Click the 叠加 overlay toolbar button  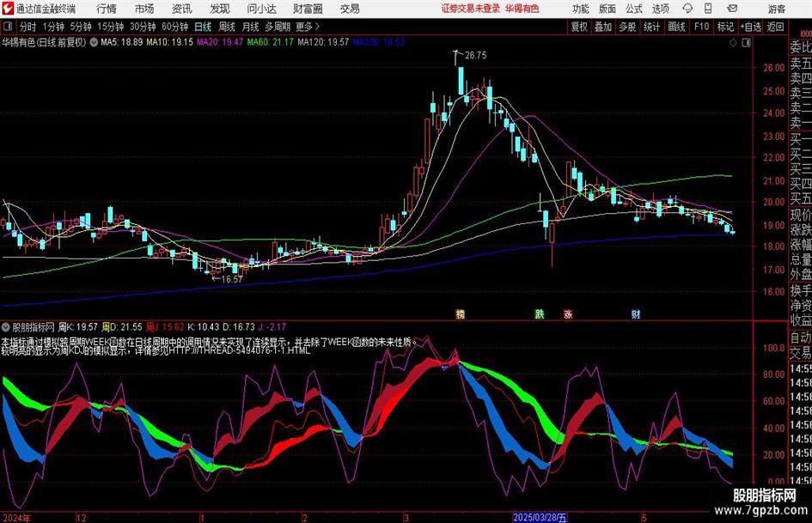603,27
